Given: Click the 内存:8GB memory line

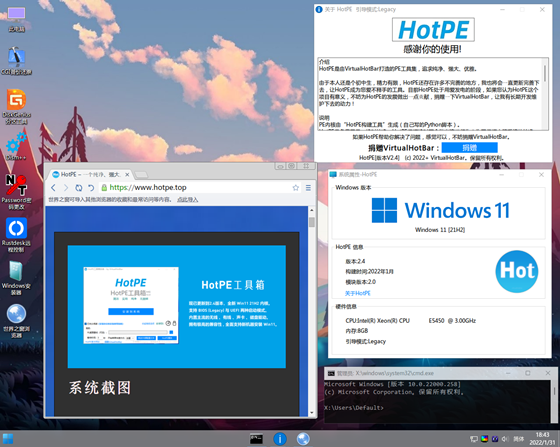Looking at the screenshot, I should tap(356, 331).
